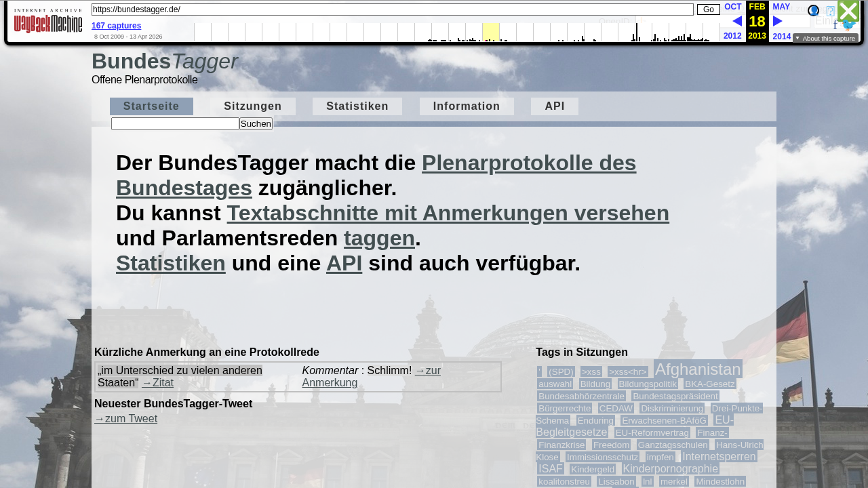Select the Kindergeld tag
This screenshot has width=868, height=488.
593,469
